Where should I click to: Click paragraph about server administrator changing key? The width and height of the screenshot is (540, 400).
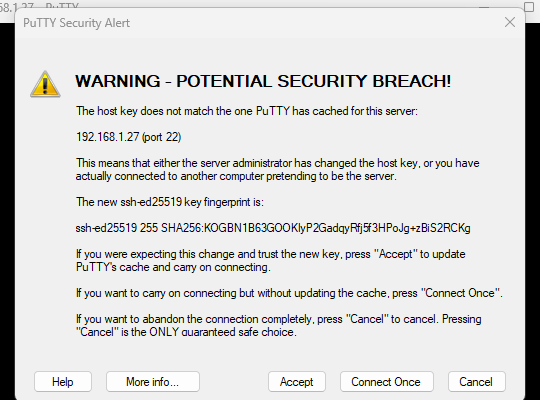tap(278, 170)
